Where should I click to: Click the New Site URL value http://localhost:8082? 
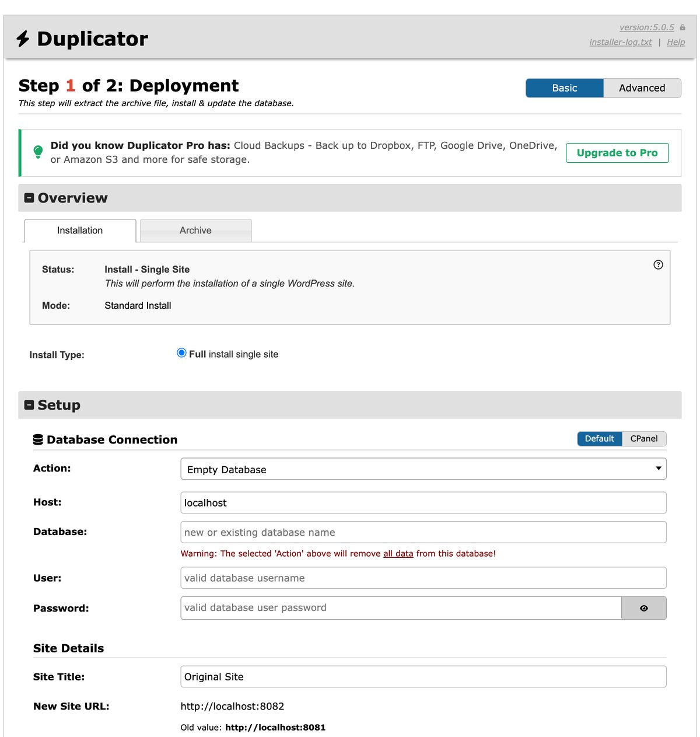(232, 706)
